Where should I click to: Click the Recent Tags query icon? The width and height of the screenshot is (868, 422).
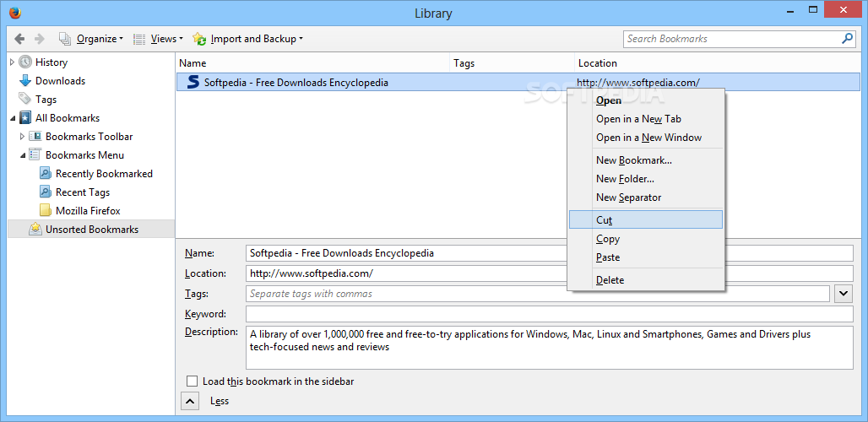(46, 192)
